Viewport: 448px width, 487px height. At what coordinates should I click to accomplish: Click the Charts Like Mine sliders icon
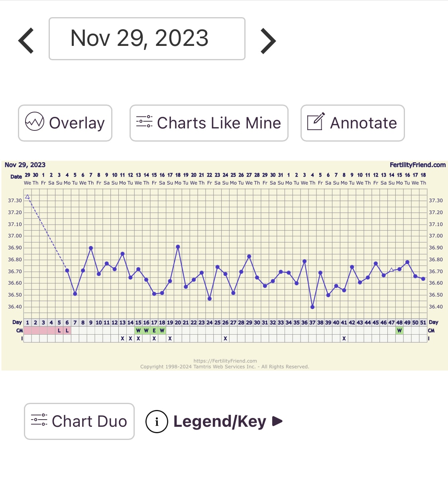pos(144,122)
